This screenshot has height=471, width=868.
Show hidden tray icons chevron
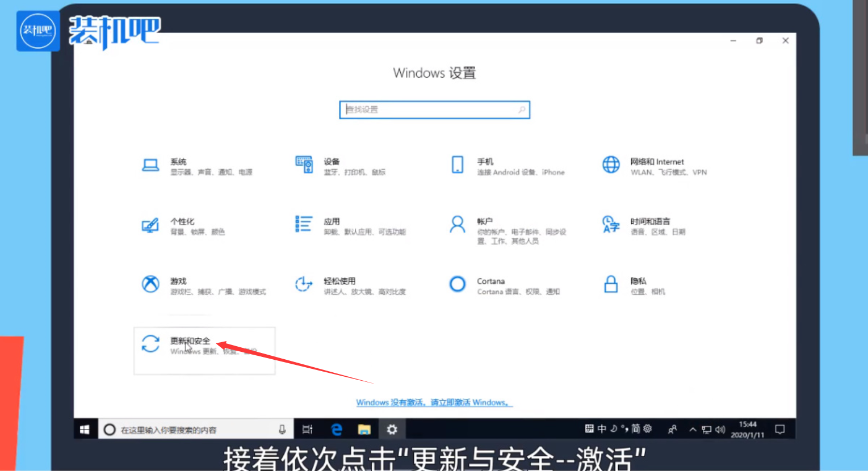693,430
